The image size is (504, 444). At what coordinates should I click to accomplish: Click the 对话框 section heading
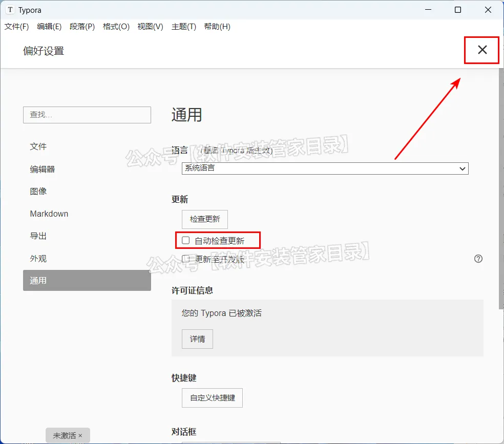(184, 432)
